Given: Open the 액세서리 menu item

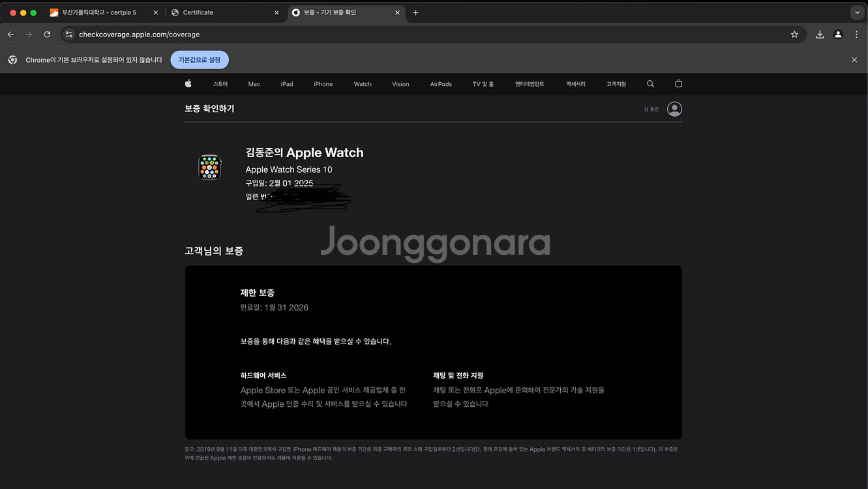Looking at the screenshot, I should point(576,84).
